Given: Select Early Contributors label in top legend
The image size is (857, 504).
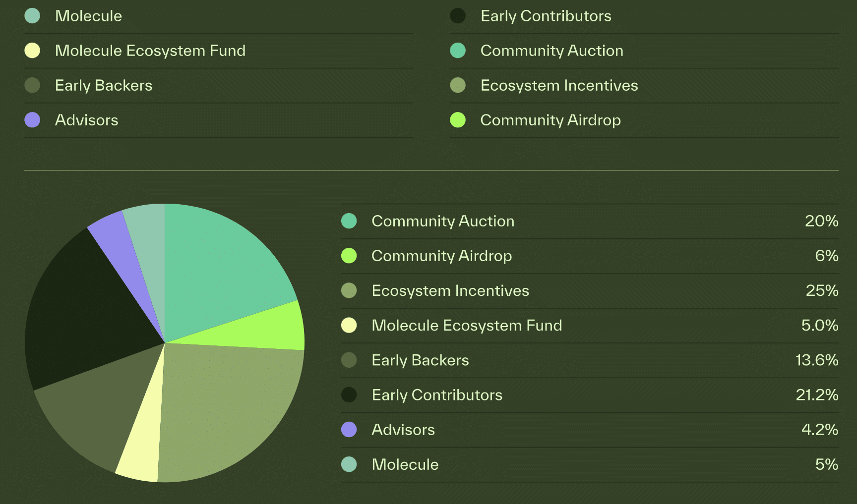Looking at the screenshot, I should [546, 16].
